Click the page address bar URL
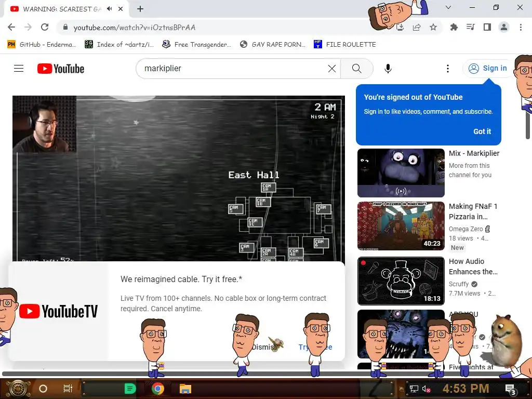Image resolution: width=532 pixels, height=399 pixels. [x=135, y=28]
